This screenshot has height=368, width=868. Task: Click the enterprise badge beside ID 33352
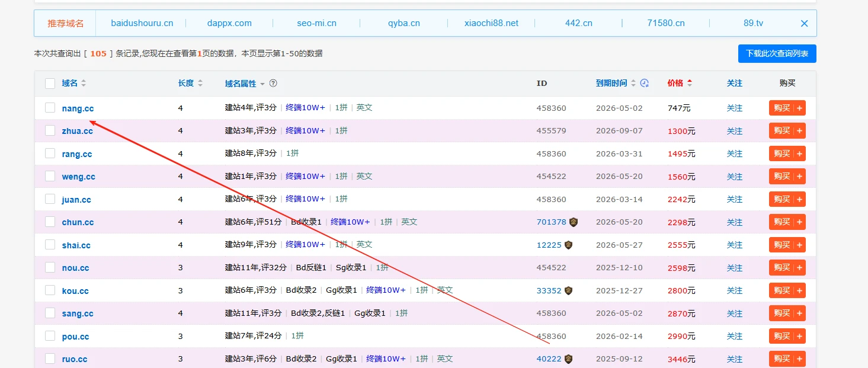pyautogui.click(x=568, y=290)
